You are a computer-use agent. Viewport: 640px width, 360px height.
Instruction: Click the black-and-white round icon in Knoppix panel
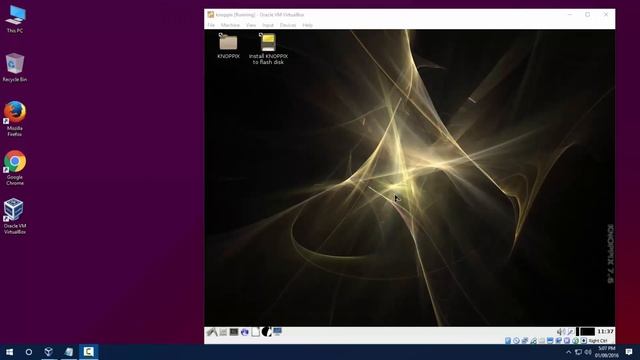[267, 332]
